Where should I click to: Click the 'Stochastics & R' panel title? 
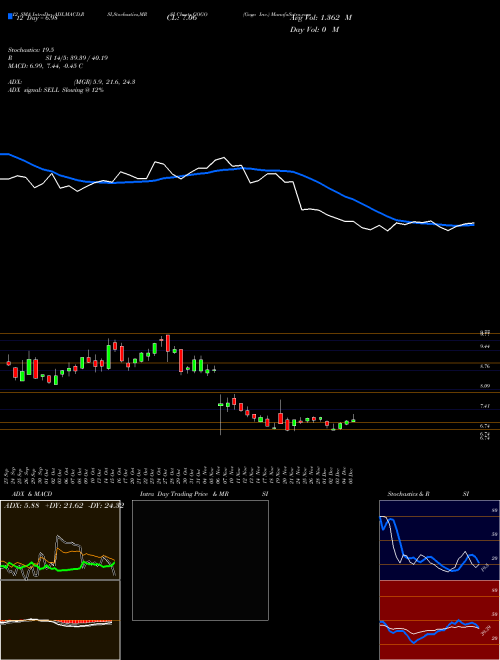(408, 494)
